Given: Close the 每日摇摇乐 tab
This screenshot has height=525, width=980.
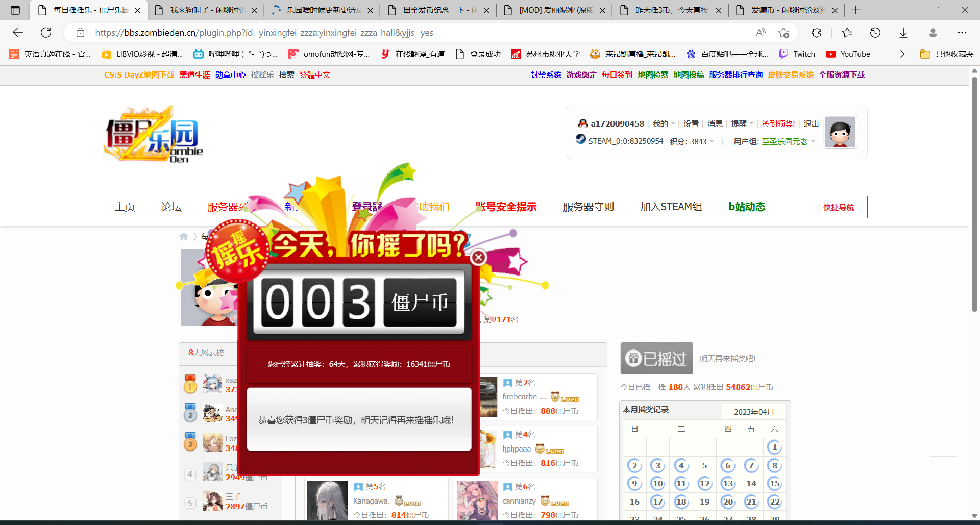Looking at the screenshot, I should (x=137, y=10).
